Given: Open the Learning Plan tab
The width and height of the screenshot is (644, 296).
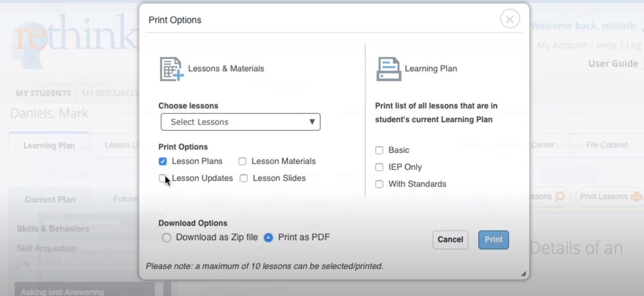Looking at the screenshot, I should pyautogui.click(x=49, y=146).
